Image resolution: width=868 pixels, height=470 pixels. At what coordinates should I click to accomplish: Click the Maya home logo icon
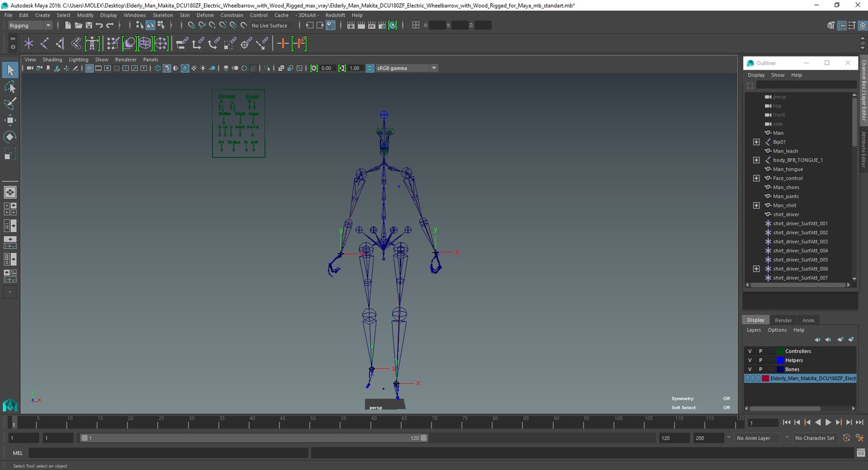pos(10,405)
